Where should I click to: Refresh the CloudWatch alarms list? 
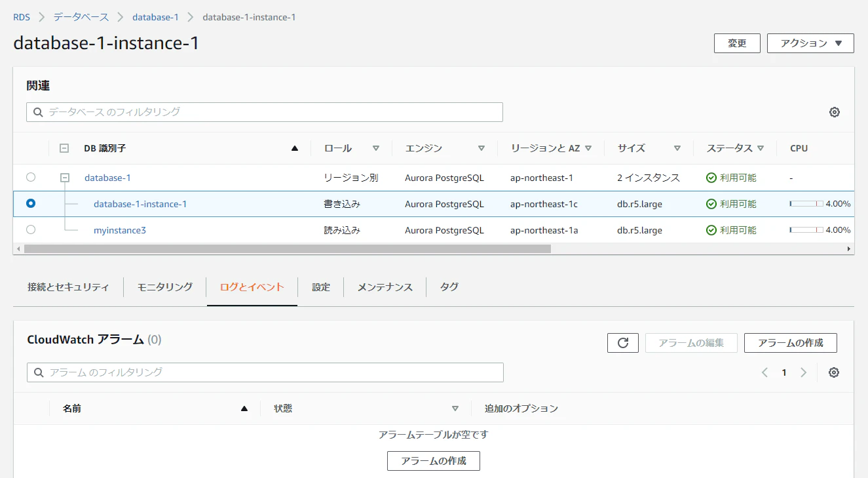[x=623, y=343]
